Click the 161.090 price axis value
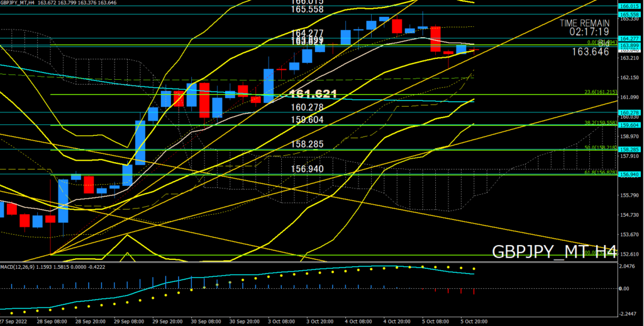 pos(629,97)
